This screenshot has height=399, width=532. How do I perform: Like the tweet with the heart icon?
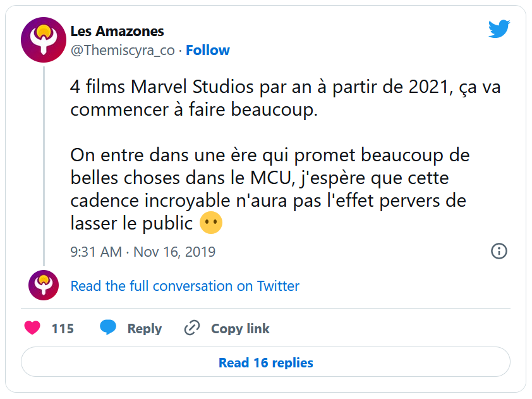(x=32, y=328)
